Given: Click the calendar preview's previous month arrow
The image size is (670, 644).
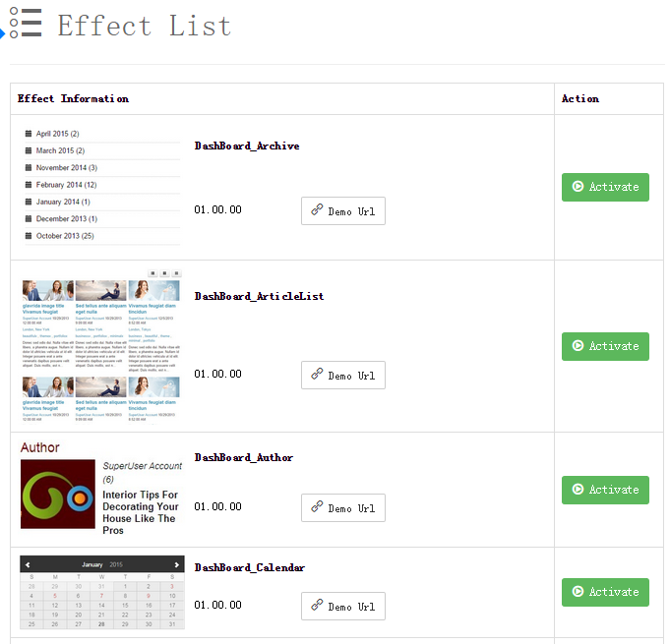Looking at the screenshot, I should (28, 564).
